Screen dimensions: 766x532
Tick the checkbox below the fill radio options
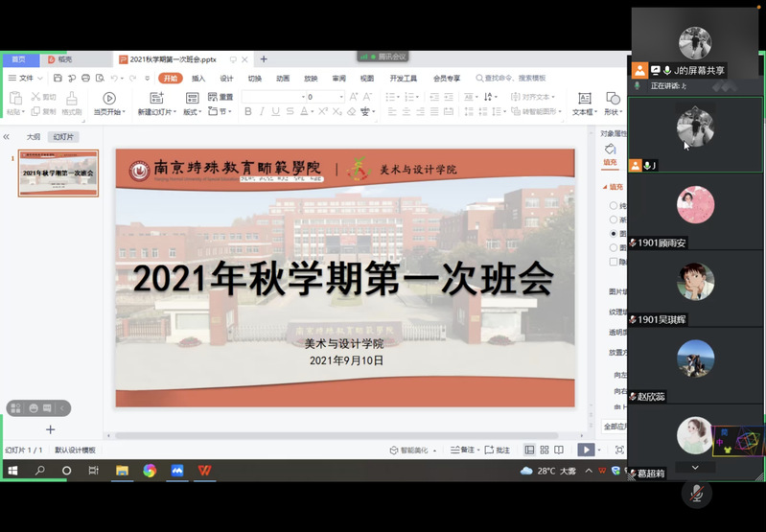[x=614, y=261]
